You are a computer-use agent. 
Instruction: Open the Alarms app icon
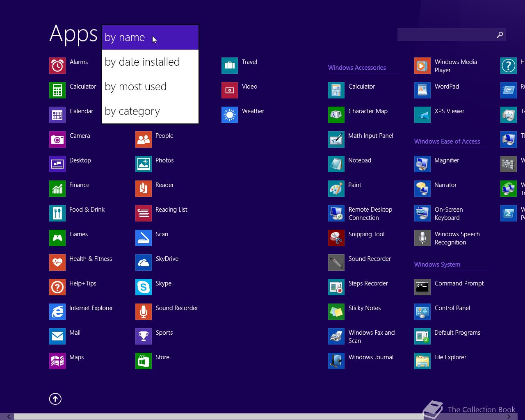57,66
